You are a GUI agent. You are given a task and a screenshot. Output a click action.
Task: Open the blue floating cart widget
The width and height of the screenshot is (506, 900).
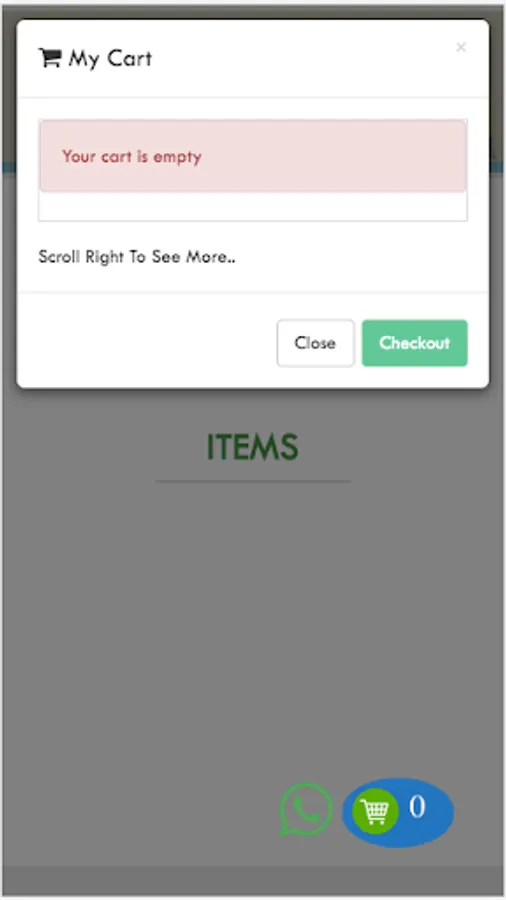pos(398,812)
